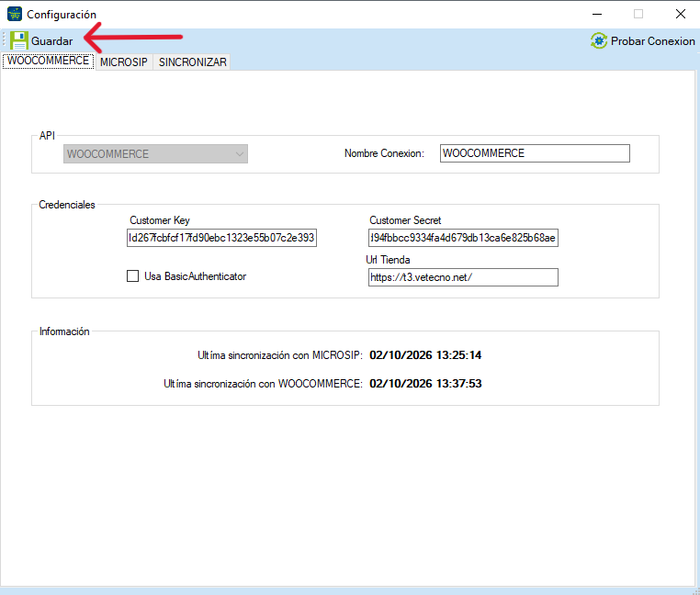This screenshot has height=595, width=700.
Task: Click the Configuración app icon in title bar
Action: tap(15, 14)
